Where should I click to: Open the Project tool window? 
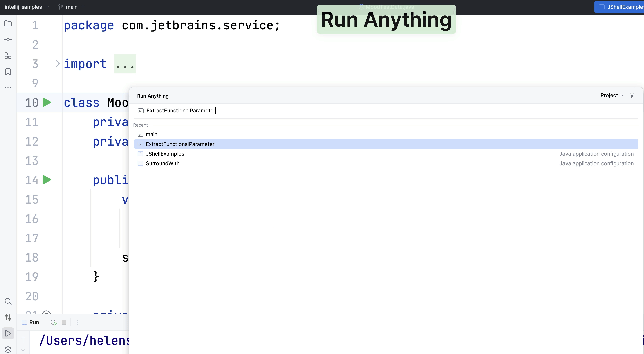(x=8, y=23)
